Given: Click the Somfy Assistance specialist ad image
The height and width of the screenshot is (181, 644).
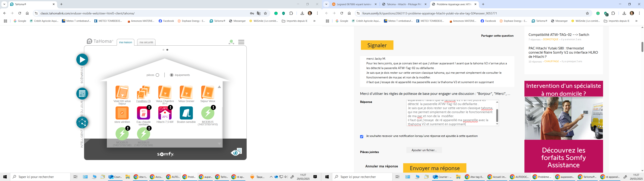Looking at the screenshot, I should point(563,118).
